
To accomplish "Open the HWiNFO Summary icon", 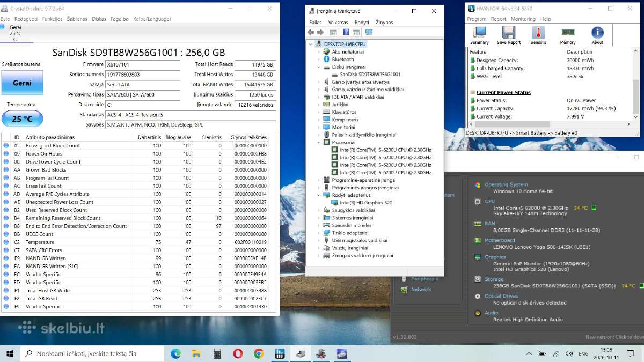I will coord(479,35).
